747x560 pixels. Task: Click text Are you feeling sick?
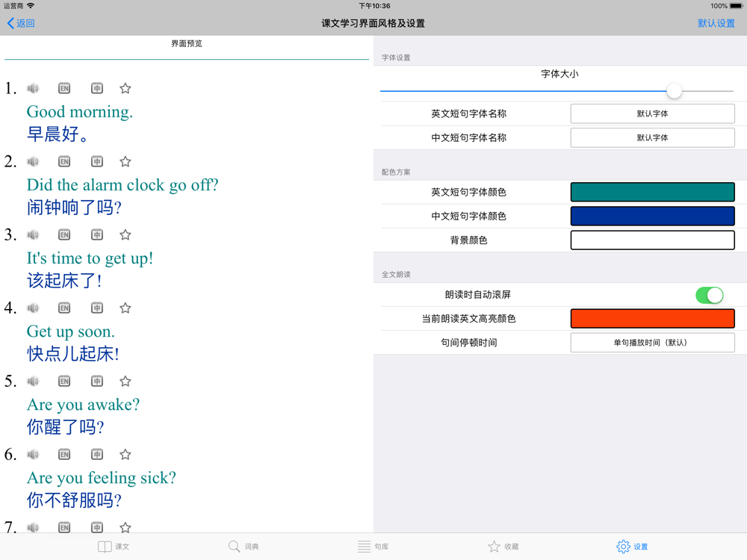(102, 478)
